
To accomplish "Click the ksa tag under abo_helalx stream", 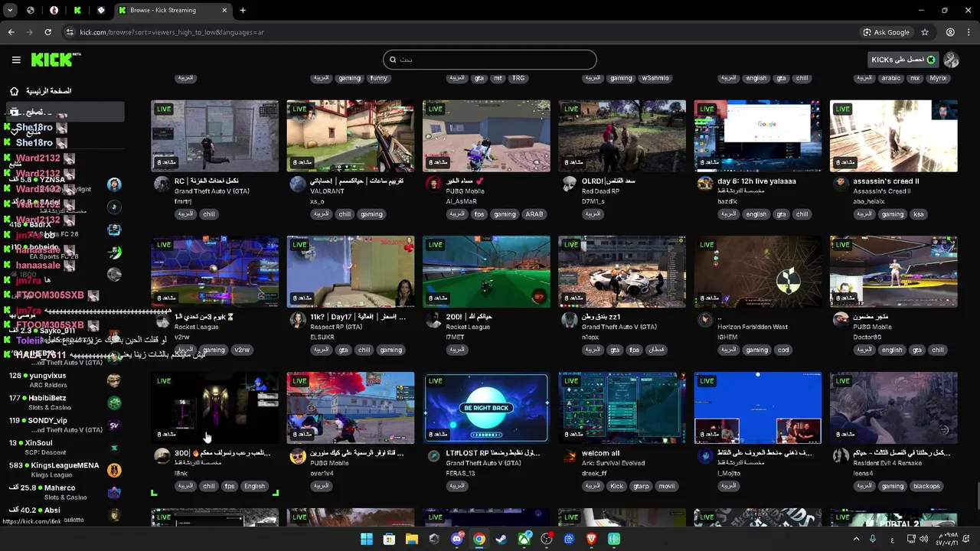I will [918, 214].
